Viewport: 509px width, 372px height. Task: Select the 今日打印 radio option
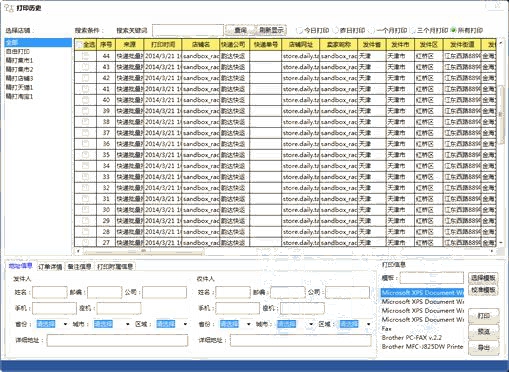pyautogui.click(x=299, y=30)
